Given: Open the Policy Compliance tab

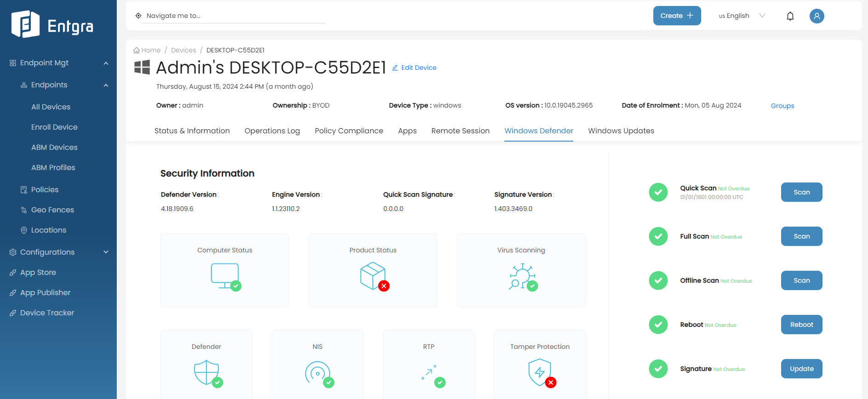Looking at the screenshot, I should tap(349, 131).
